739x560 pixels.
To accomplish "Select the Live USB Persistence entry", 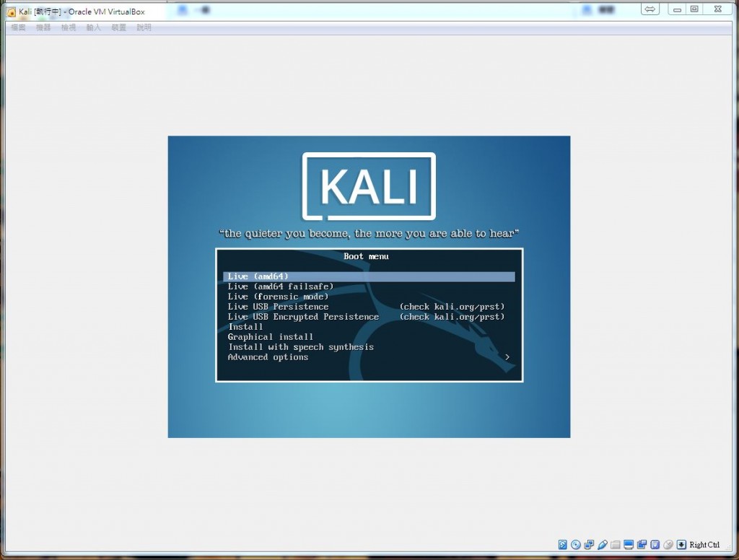I will [x=369, y=307].
